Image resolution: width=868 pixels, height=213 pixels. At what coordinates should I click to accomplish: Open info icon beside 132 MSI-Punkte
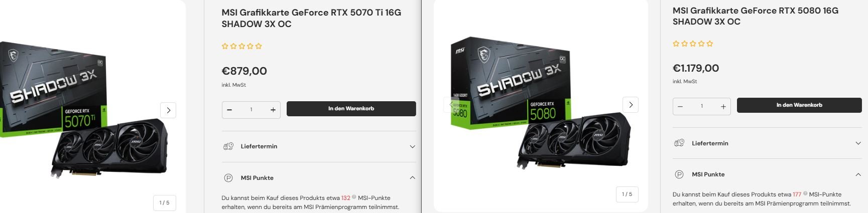[x=354, y=197]
